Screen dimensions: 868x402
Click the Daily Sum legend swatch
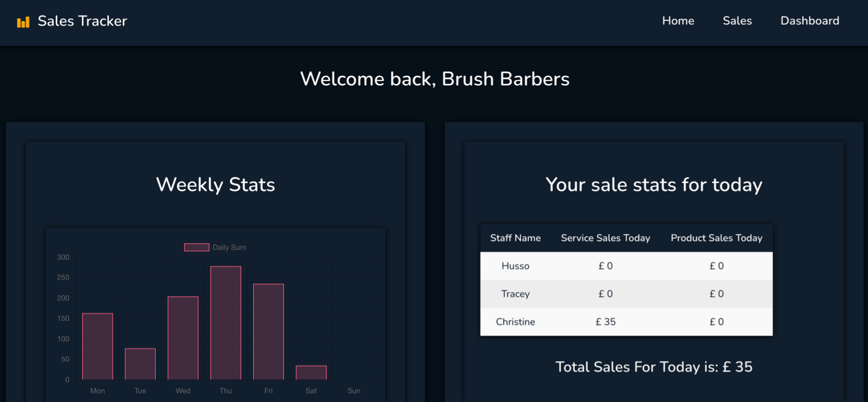click(196, 247)
